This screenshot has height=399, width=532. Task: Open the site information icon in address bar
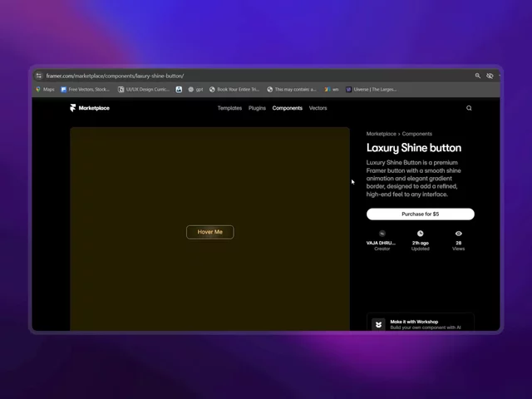(39, 76)
